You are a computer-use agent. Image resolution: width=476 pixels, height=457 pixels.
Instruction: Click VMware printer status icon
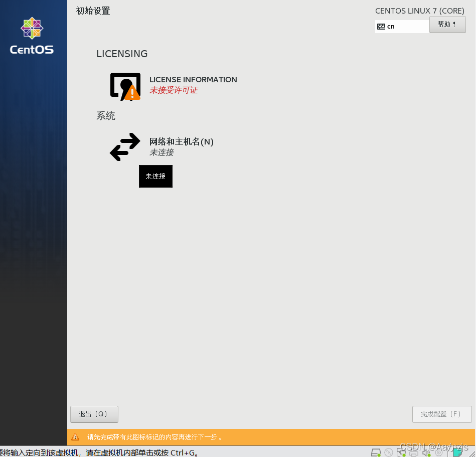tap(414, 453)
